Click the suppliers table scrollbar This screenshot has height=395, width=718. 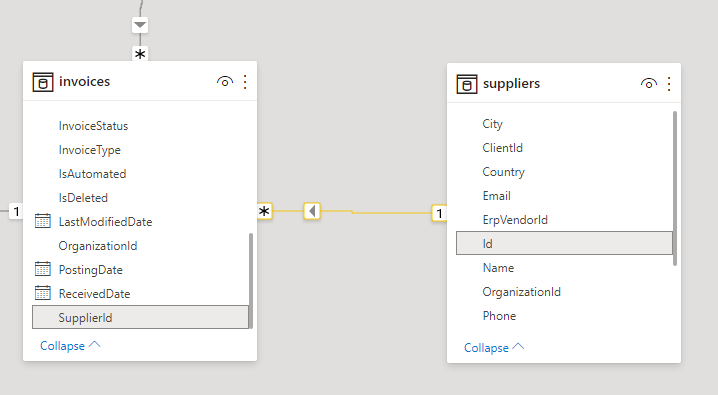674,188
